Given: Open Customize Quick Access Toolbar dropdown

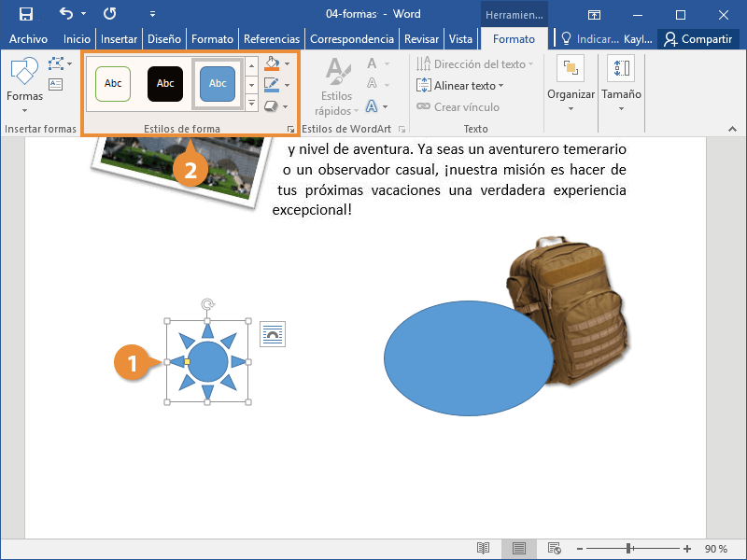Looking at the screenshot, I should pos(152,14).
